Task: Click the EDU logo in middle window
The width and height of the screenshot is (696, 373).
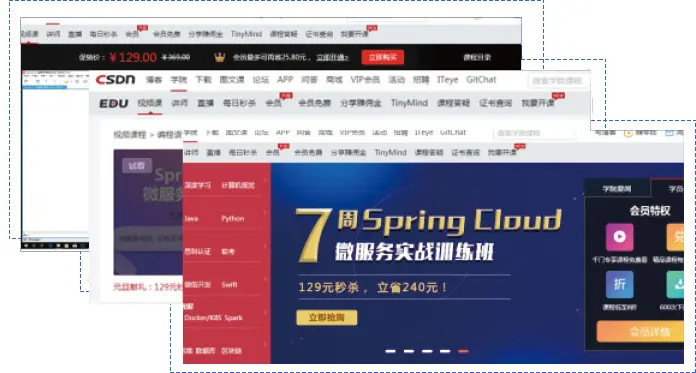Action: [114, 103]
